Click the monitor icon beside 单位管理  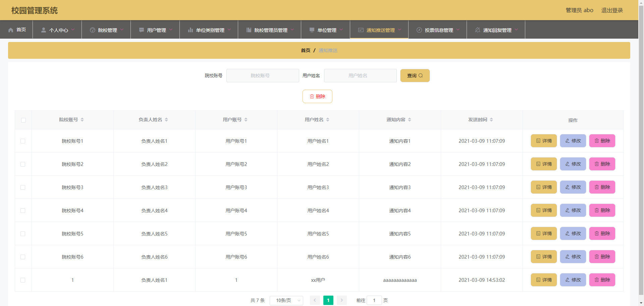[x=312, y=30]
